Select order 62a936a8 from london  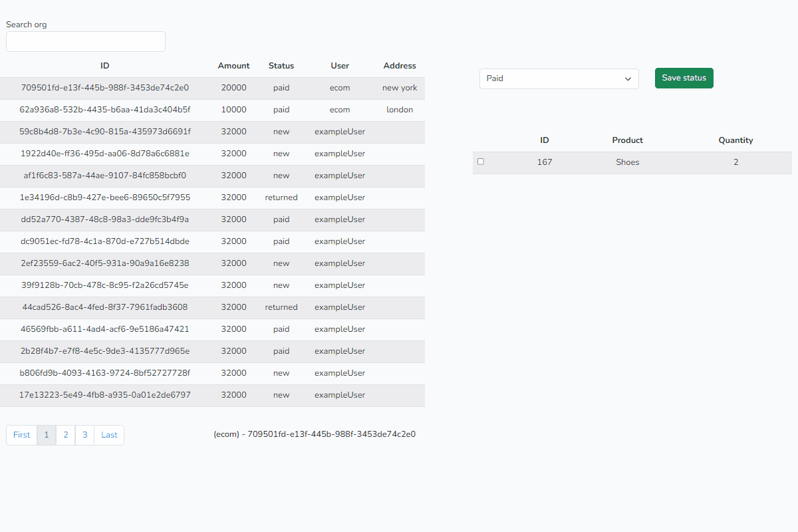[x=105, y=110]
